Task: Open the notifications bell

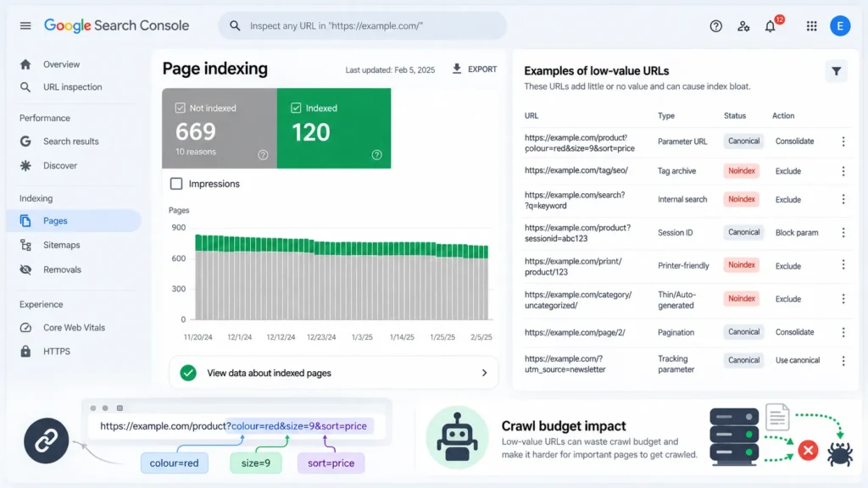Action: [x=770, y=26]
